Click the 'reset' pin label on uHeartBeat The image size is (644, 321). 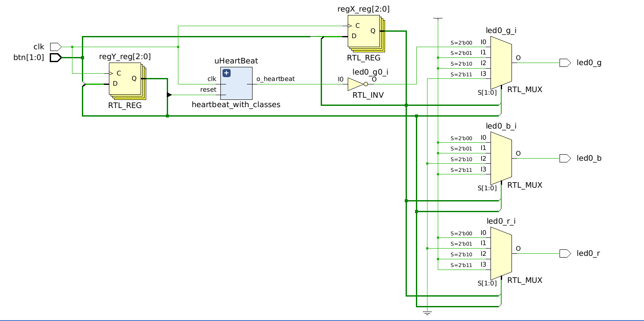(x=208, y=90)
